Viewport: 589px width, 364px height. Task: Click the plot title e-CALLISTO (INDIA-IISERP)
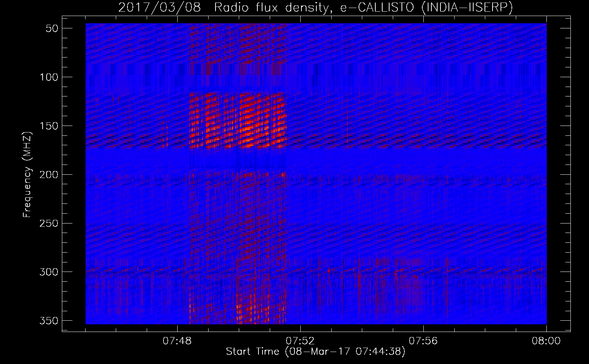click(x=426, y=7)
